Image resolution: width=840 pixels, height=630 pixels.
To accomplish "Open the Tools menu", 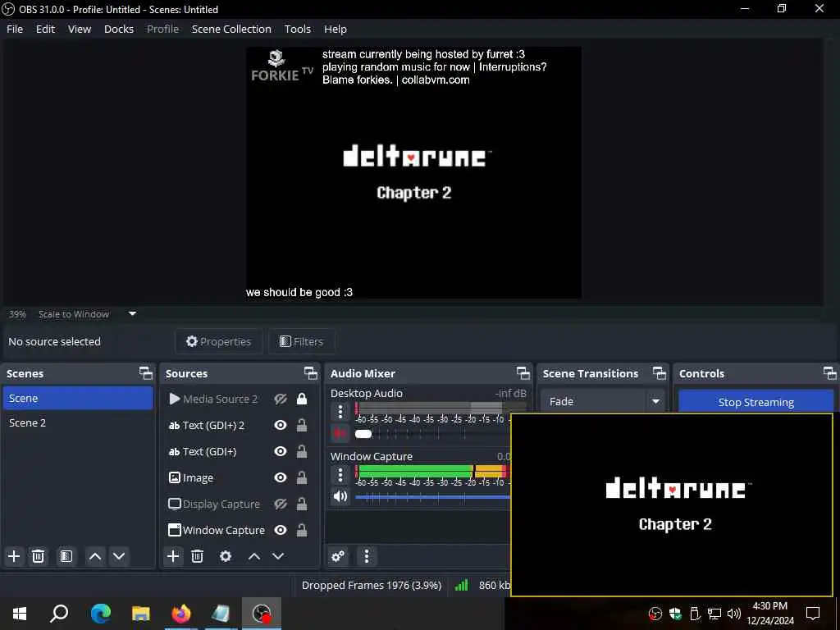I will pos(297,29).
